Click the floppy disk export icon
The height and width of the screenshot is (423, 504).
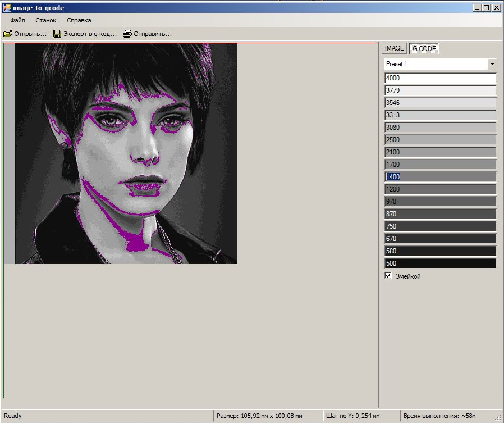pos(57,34)
